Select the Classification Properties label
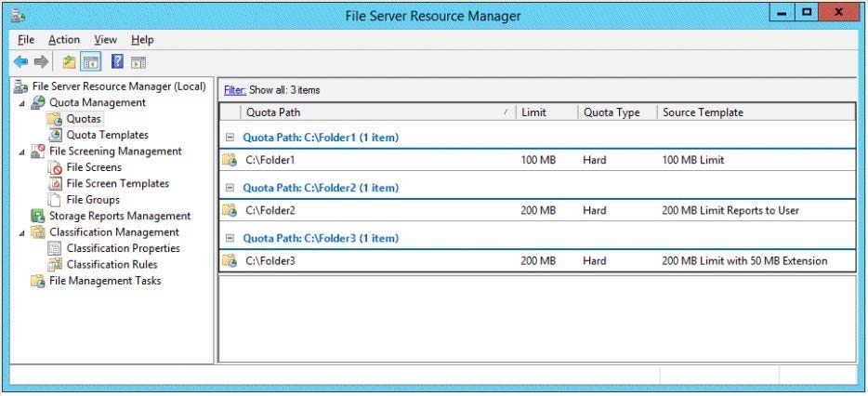Screen dimensions: 868x396 coord(123,248)
